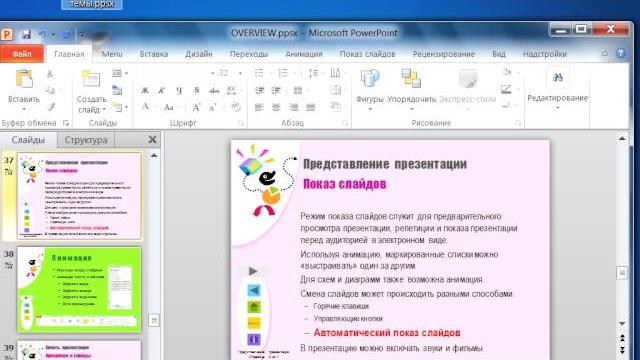Click Автоматический показ слайдов red text
640x360 pixels.
(387, 333)
